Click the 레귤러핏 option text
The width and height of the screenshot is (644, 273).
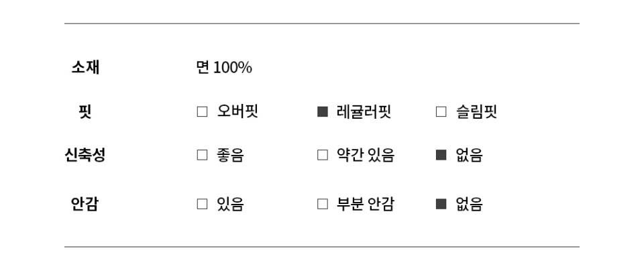coord(364,112)
